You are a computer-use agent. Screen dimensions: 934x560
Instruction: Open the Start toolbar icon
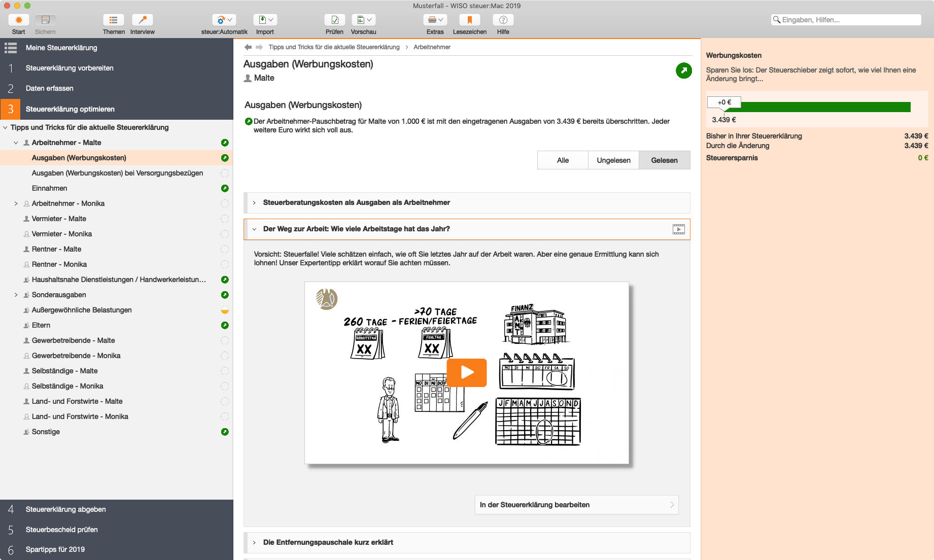(19, 20)
